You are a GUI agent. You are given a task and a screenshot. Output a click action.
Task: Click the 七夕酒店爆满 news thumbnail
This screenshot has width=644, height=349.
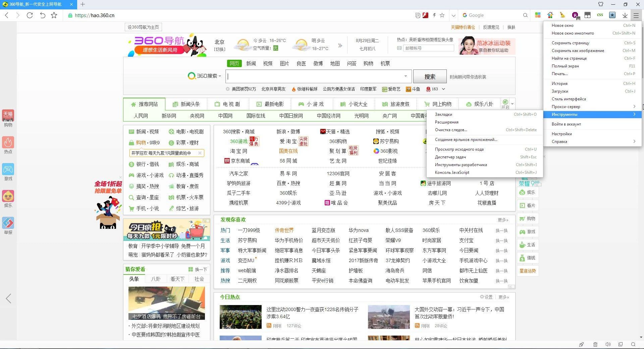tap(166, 303)
